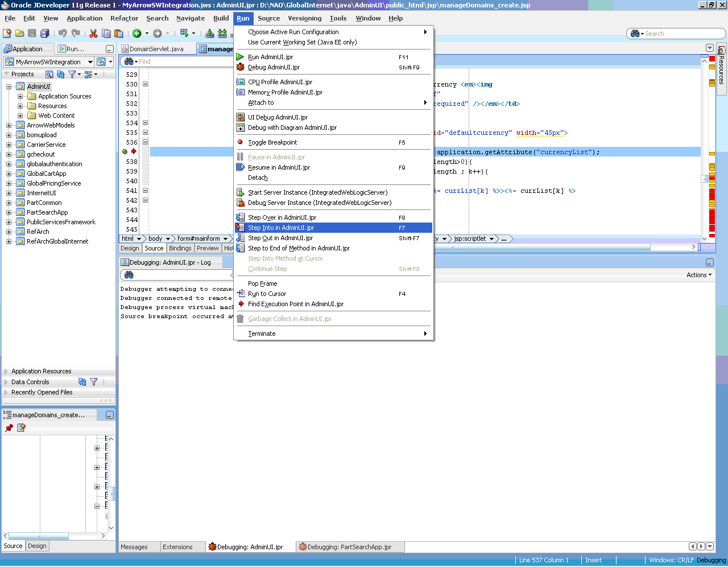The width and height of the screenshot is (728, 568).
Task: Click the structure pane horizontal scrollbar thumb
Action: [x=39, y=536]
